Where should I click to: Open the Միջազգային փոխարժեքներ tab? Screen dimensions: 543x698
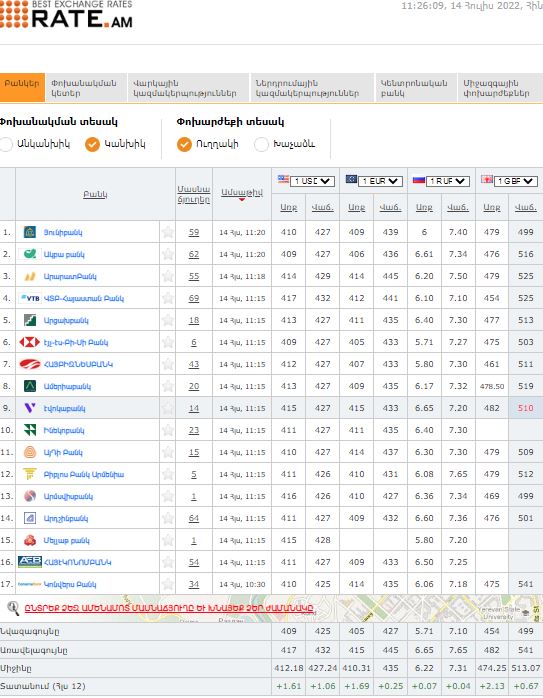tap(500, 88)
